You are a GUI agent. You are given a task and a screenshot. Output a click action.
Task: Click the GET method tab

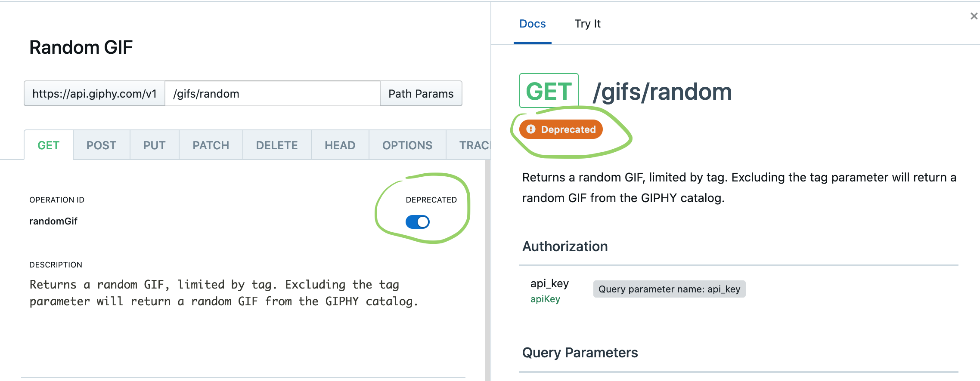[48, 145]
